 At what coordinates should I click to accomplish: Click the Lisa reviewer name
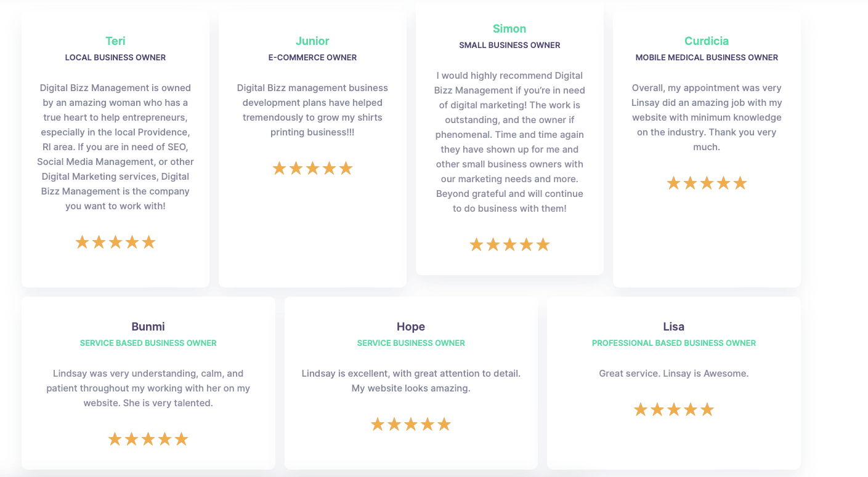click(x=673, y=327)
